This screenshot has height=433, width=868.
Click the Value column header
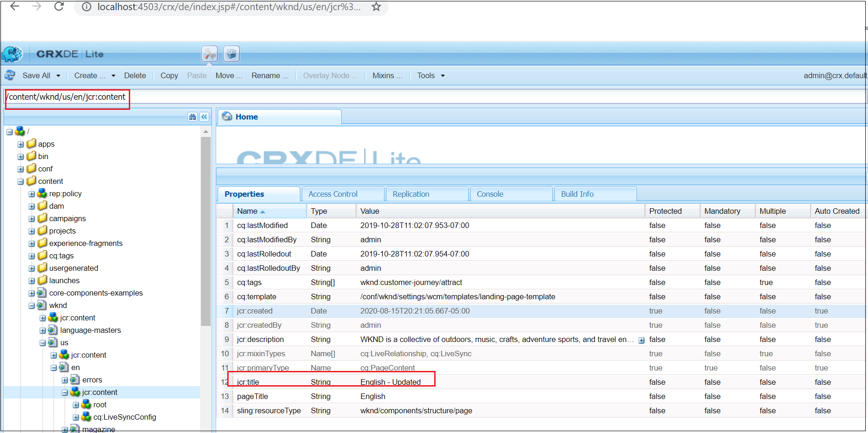click(500, 211)
